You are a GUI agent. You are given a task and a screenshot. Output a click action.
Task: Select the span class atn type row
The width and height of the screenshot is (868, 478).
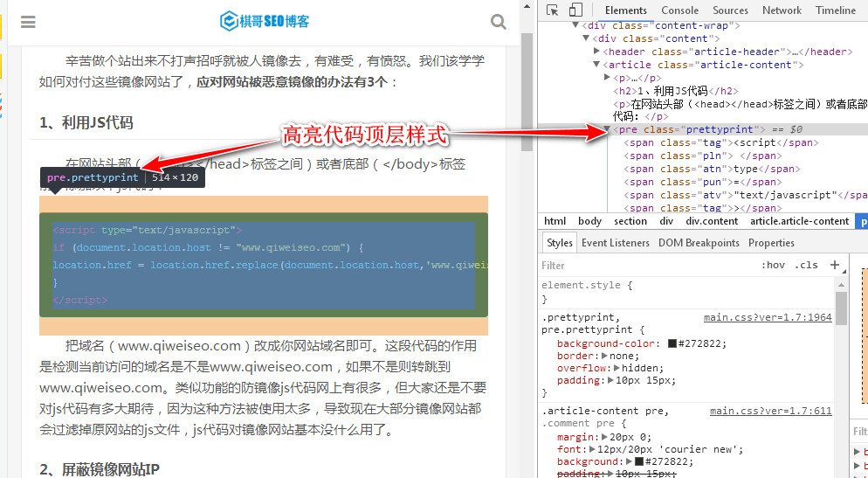[x=712, y=169]
